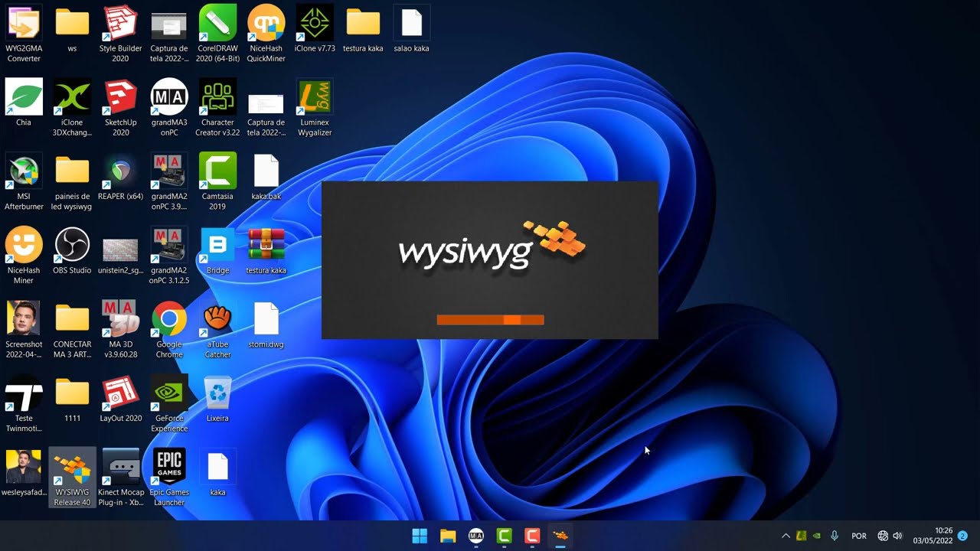980x551 pixels.
Task: Open NiceHash Miner shortcut
Action: (24, 256)
